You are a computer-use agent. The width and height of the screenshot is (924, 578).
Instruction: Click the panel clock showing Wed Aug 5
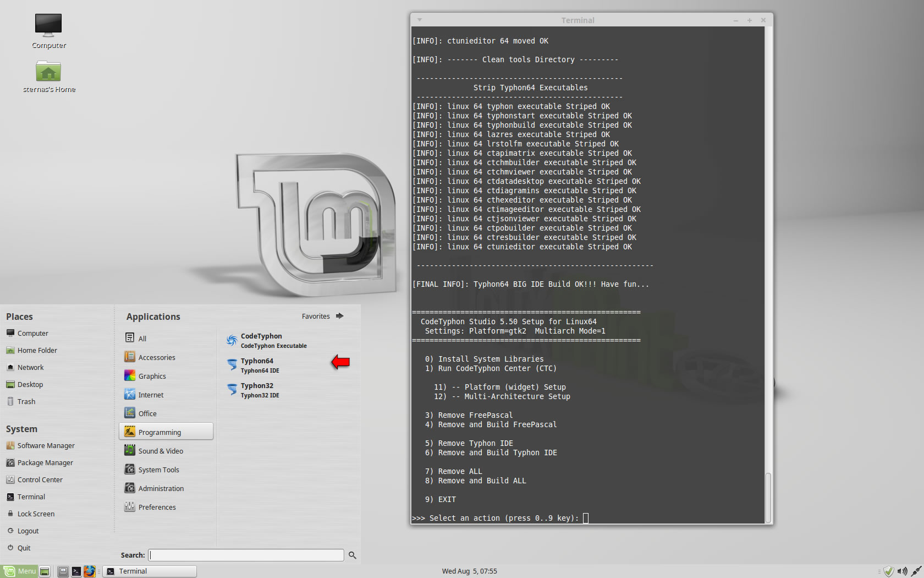pyautogui.click(x=469, y=571)
